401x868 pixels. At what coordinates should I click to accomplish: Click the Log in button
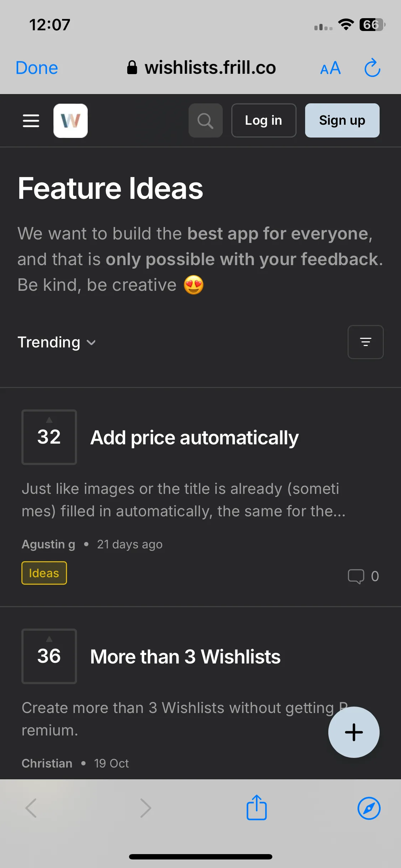[x=264, y=120]
